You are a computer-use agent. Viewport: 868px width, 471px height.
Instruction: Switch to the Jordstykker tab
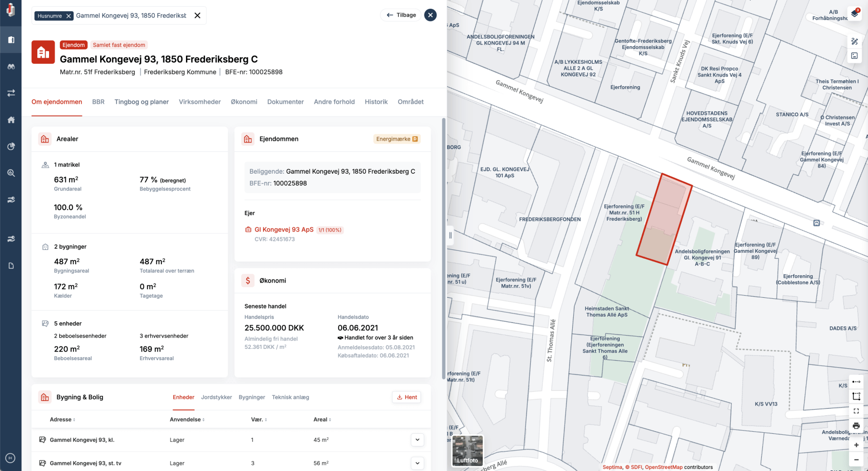pyautogui.click(x=216, y=397)
